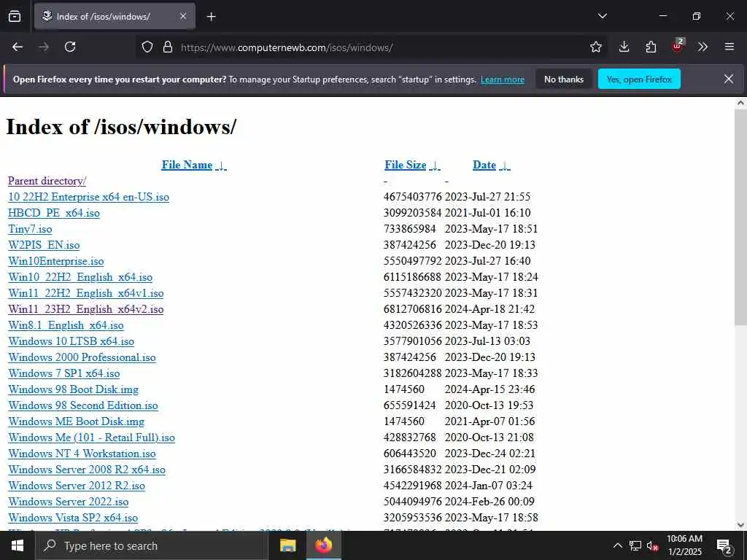Click the muted volume tray icon

click(x=652, y=545)
